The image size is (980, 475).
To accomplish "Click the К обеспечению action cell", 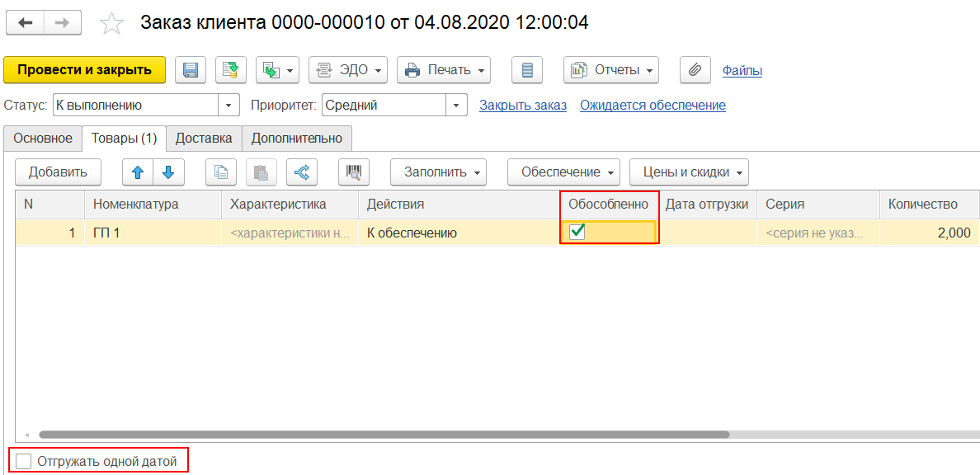I will pyautogui.click(x=459, y=233).
